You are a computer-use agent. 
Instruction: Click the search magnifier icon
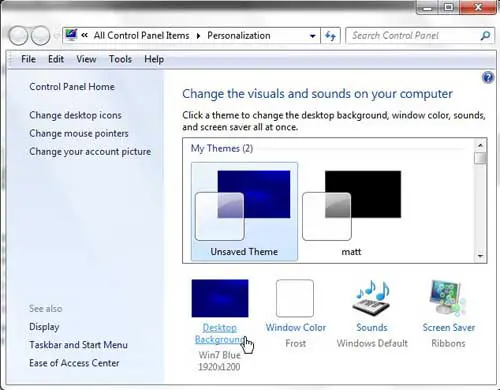tap(485, 36)
